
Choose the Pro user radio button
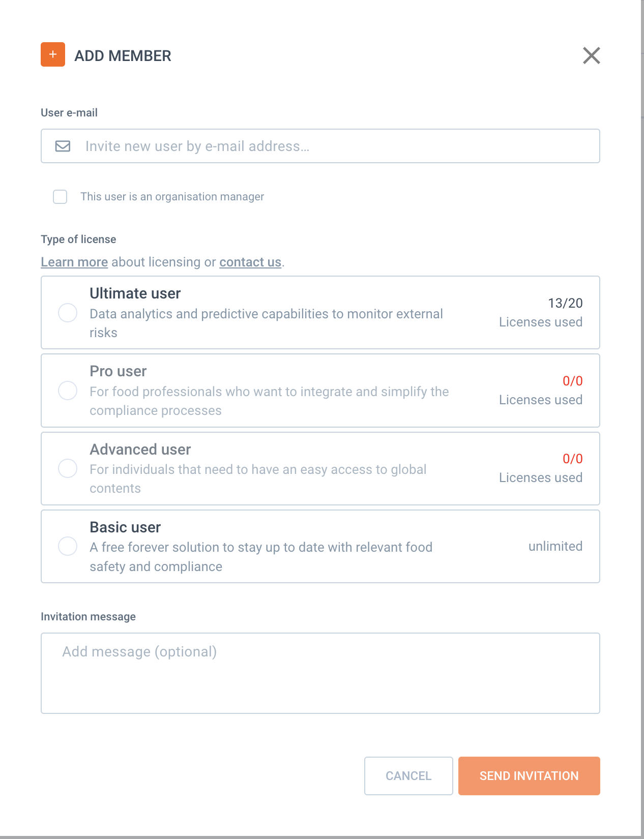[x=68, y=391]
